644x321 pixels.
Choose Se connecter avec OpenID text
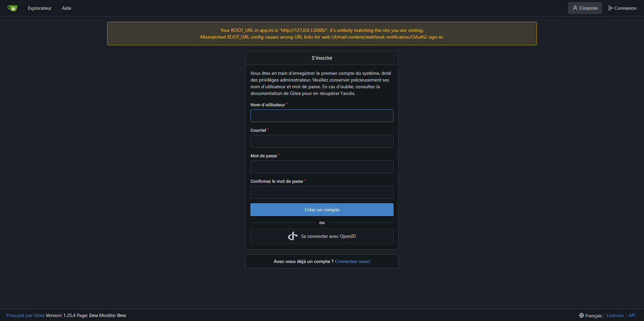pos(328,236)
